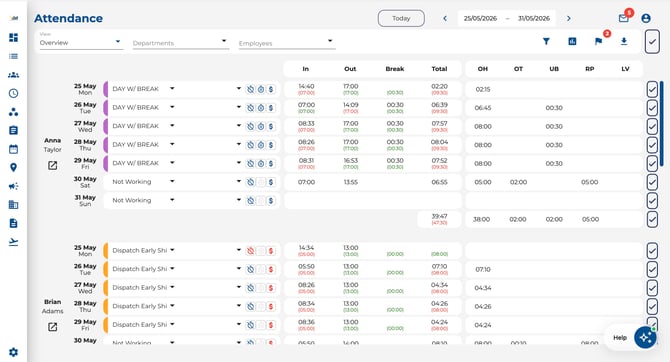Open the calendar sidebar icon
This screenshot has height=362, width=670.
(x=13, y=149)
